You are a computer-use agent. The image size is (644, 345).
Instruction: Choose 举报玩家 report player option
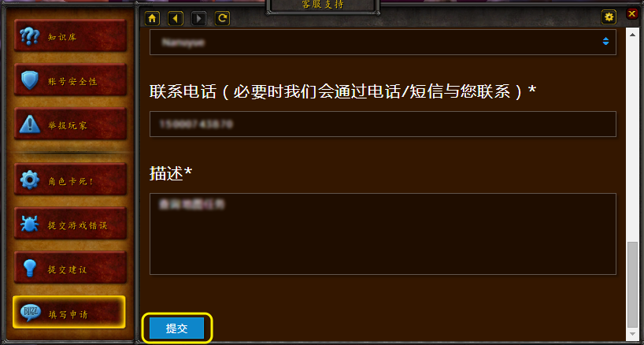[70, 124]
